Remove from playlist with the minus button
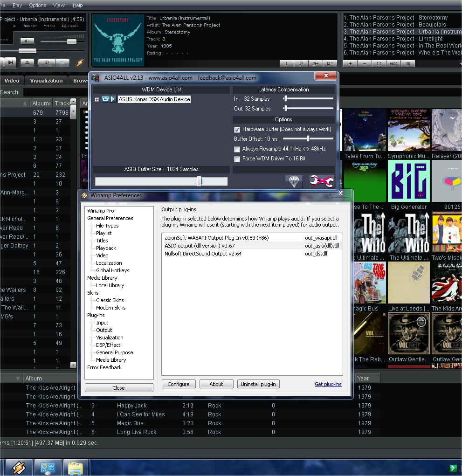 point(365,63)
